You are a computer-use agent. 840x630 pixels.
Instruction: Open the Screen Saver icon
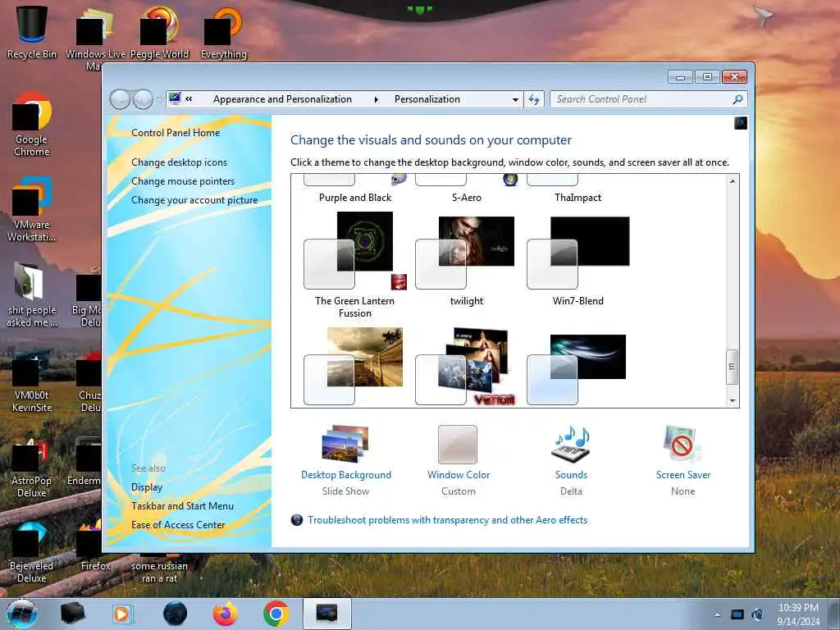tap(682, 444)
